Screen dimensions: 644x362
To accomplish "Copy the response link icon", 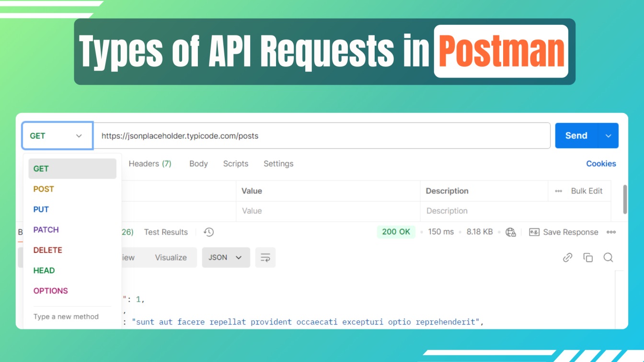I will [x=567, y=258].
